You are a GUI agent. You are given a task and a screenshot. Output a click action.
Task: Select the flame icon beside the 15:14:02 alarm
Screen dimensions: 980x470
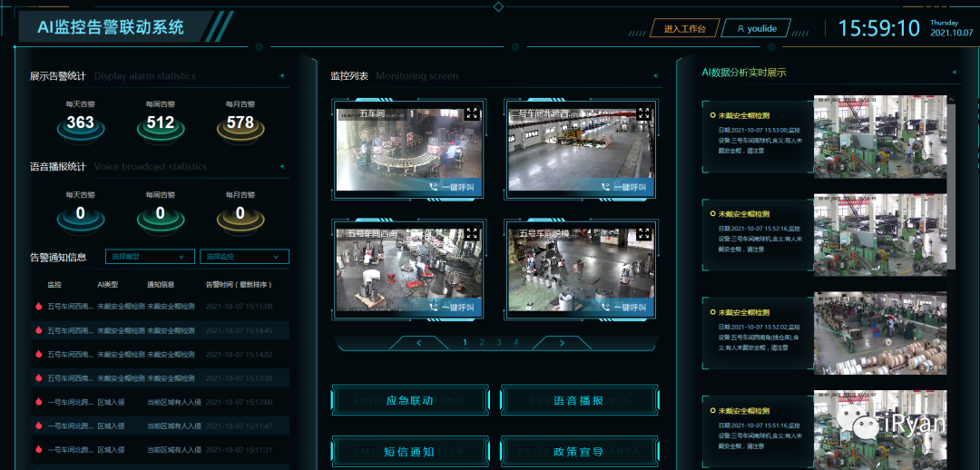(x=38, y=355)
